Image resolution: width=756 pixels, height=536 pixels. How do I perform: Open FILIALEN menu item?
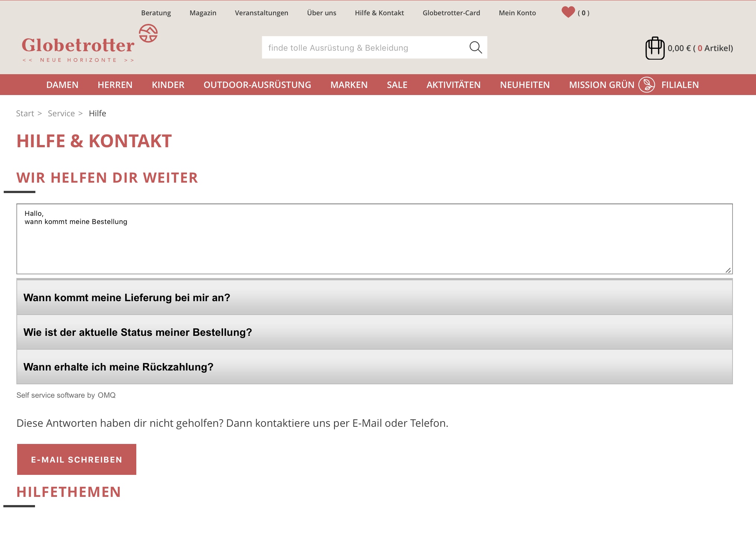tap(680, 85)
